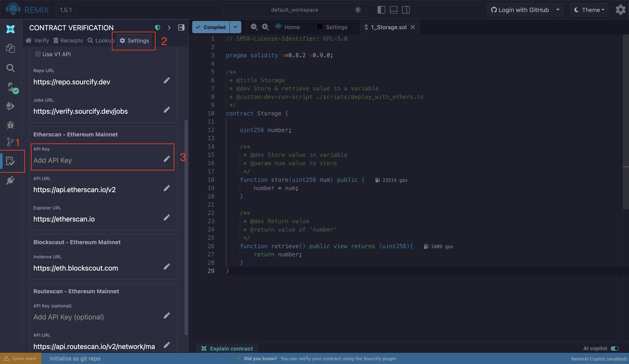
Task: Open the RemixAI assistant sidebar icon
Action: tap(10, 29)
